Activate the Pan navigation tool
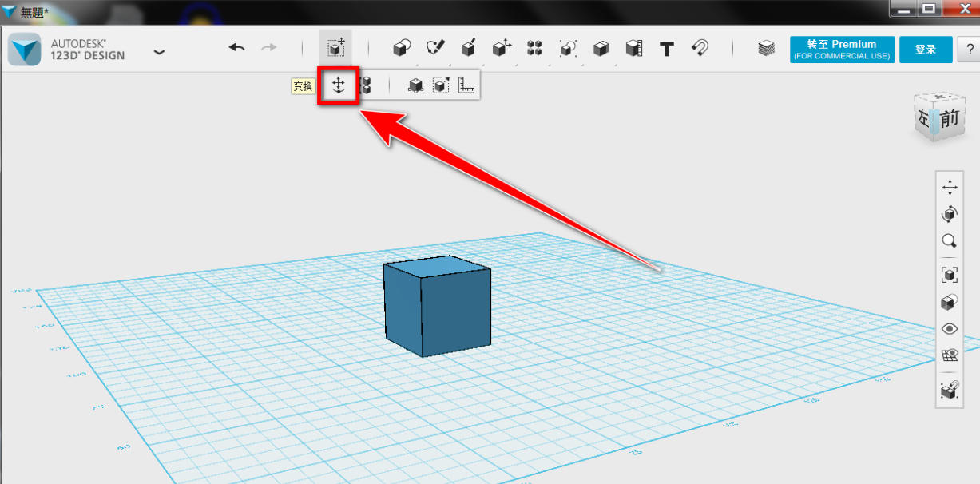This screenshot has width=980, height=484. tap(950, 188)
